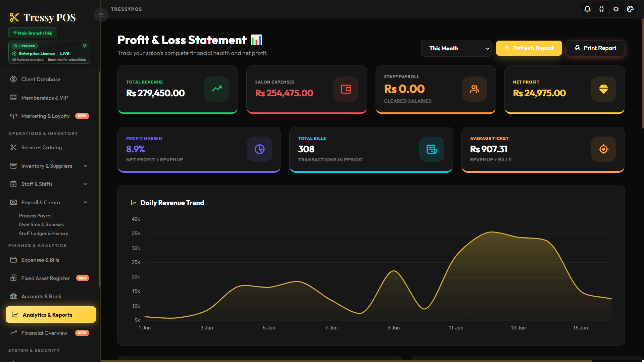Screen dimensions: 644x362
Task: Click Print Report button
Action: (x=595, y=48)
